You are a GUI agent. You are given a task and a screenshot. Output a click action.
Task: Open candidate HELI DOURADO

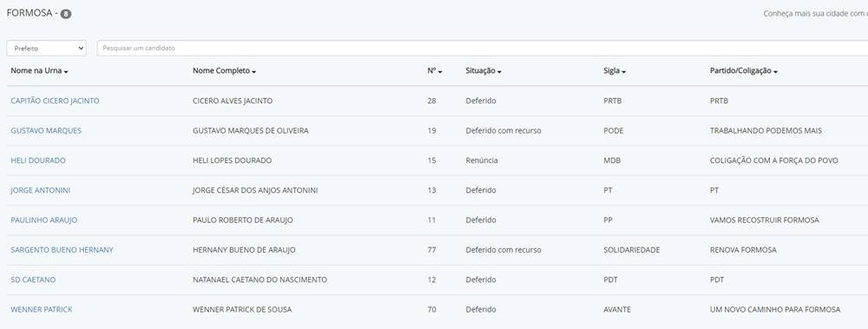point(38,161)
